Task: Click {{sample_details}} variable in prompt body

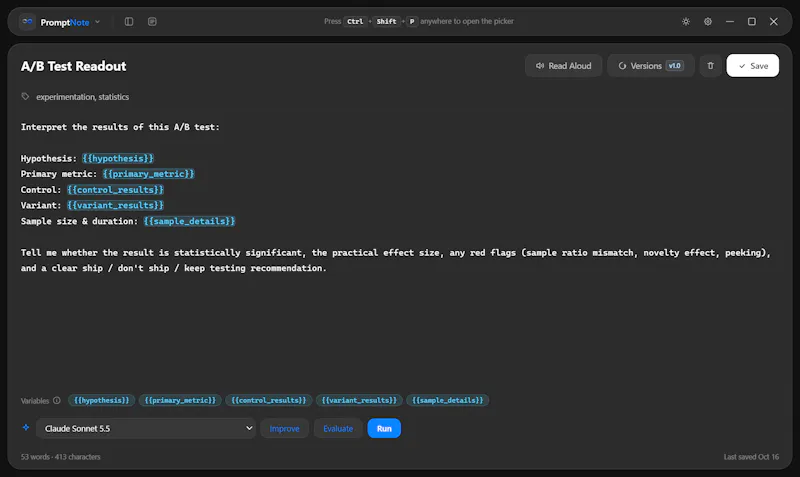Action: click(x=189, y=221)
